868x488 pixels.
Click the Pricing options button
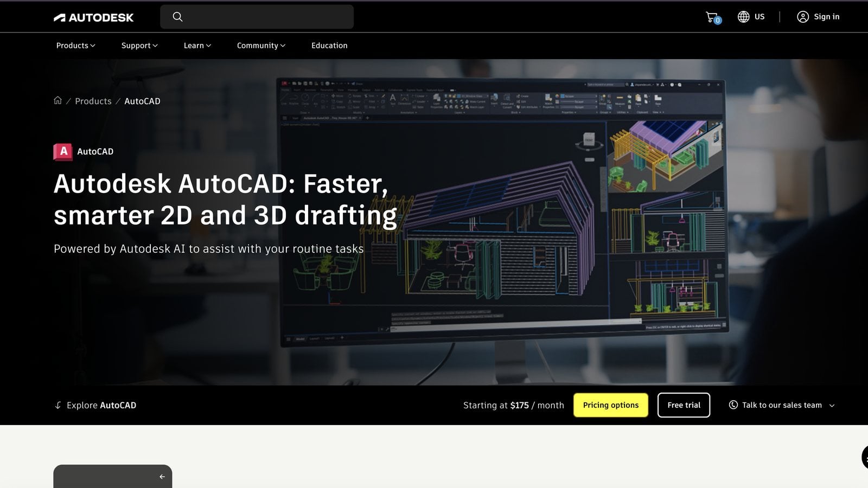click(x=611, y=405)
